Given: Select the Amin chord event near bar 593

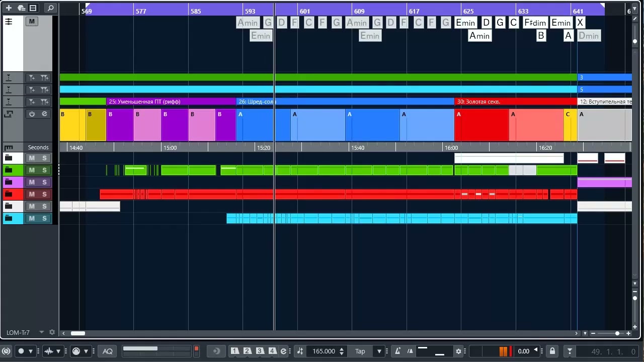Looking at the screenshot, I should [x=248, y=22].
